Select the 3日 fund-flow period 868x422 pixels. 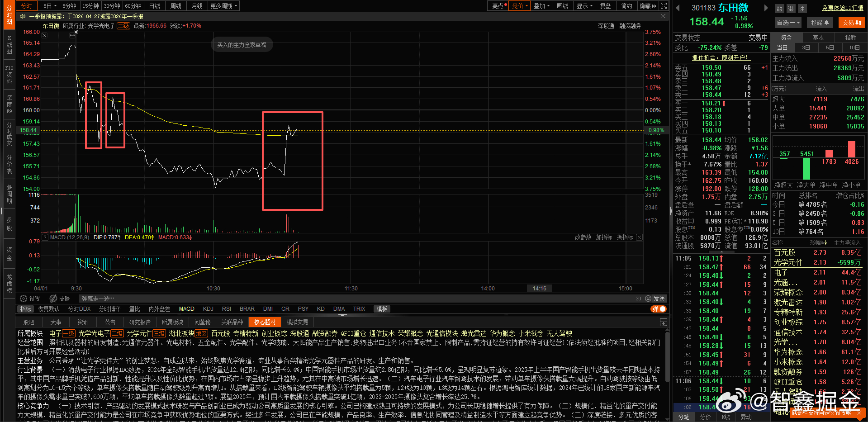806,47
